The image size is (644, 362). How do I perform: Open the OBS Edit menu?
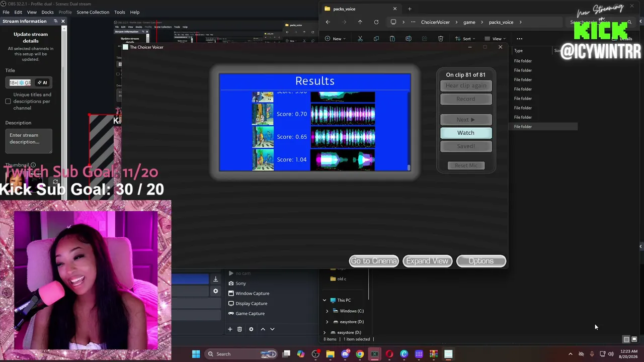point(18,12)
